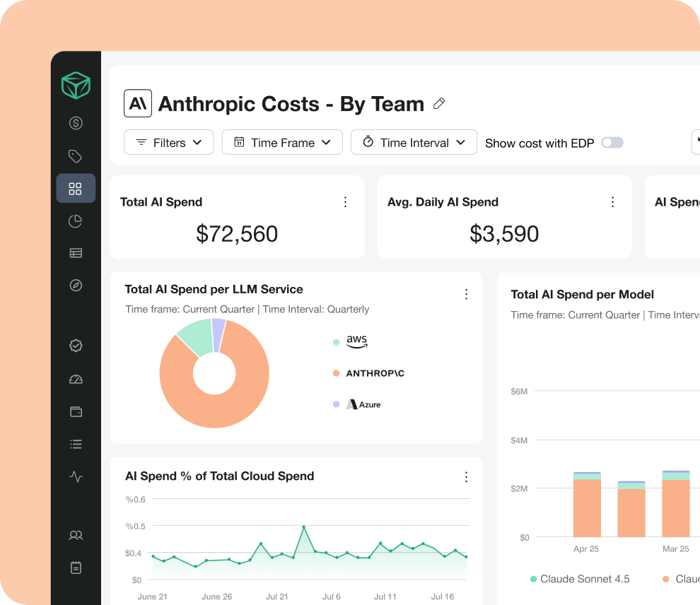Click the green cube logo in sidebar
The image size is (700, 605).
click(x=76, y=85)
